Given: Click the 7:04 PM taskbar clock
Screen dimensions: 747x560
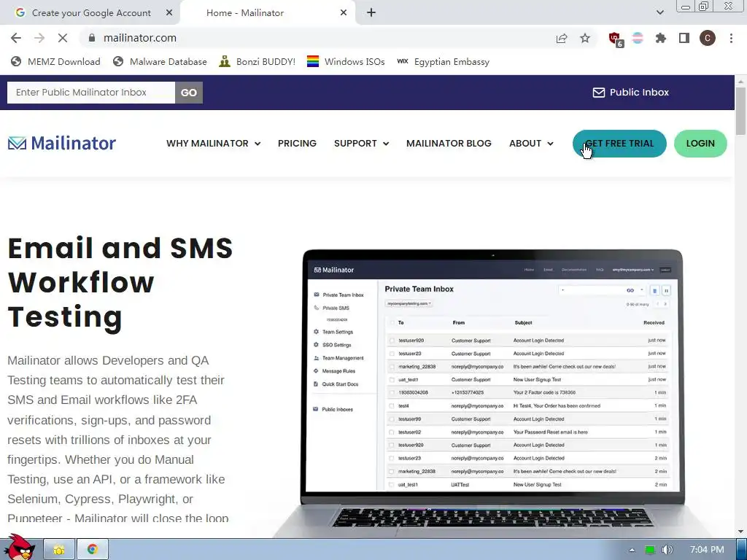Looking at the screenshot, I should pyautogui.click(x=707, y=550).
